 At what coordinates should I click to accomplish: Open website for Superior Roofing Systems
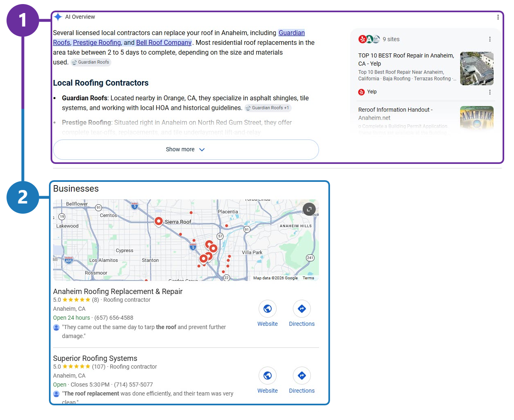[268, 380]
